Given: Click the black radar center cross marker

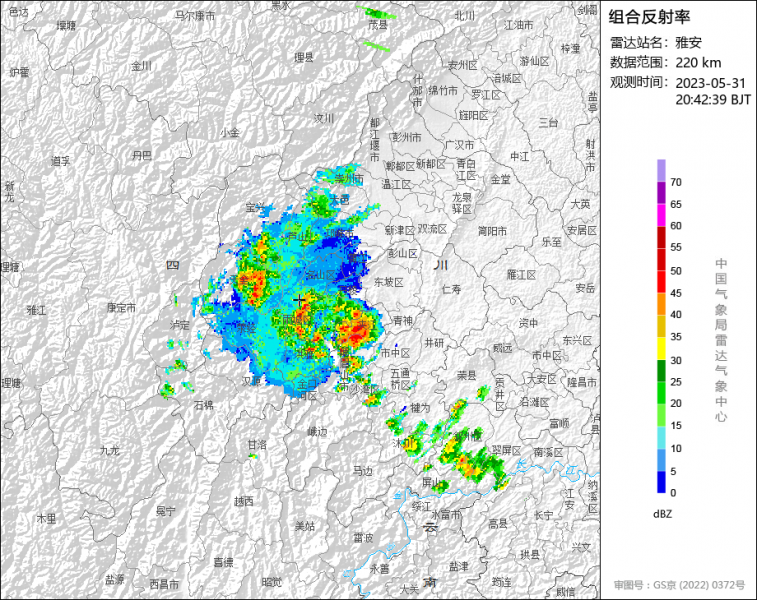Looking at the screenshot, I should click(x=299, y=300).
